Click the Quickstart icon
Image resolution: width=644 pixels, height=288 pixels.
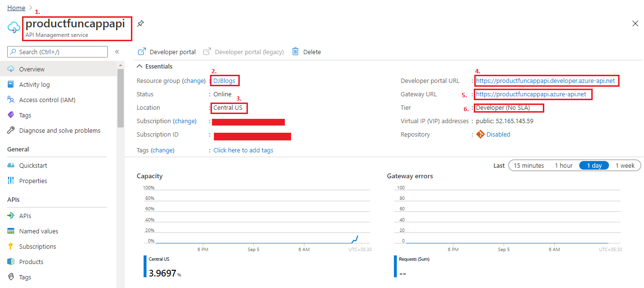tap(11, 165)
